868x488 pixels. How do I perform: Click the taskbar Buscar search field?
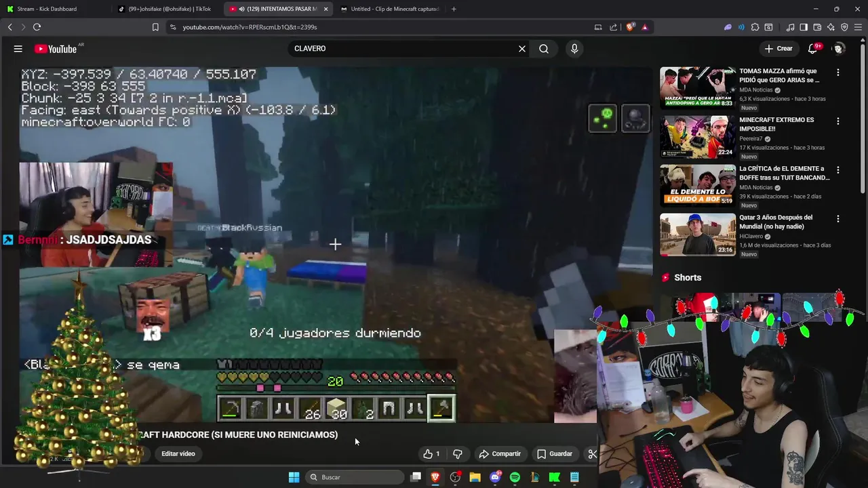pyautogui.click(x=355, y=477)
